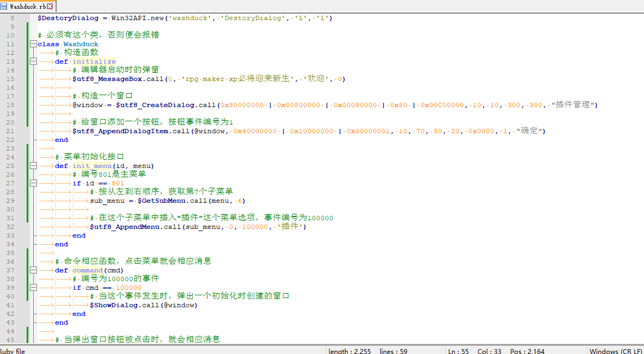Viewport: 644px width, 354px height.
Task: Click the 'Col : 33' status bar field
Action: coord(490,351)
